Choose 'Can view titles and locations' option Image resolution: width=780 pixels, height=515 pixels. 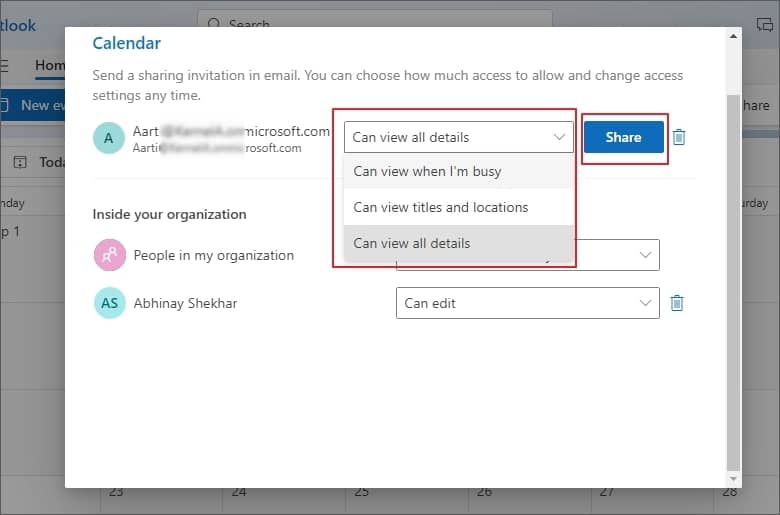coord(458,207)
